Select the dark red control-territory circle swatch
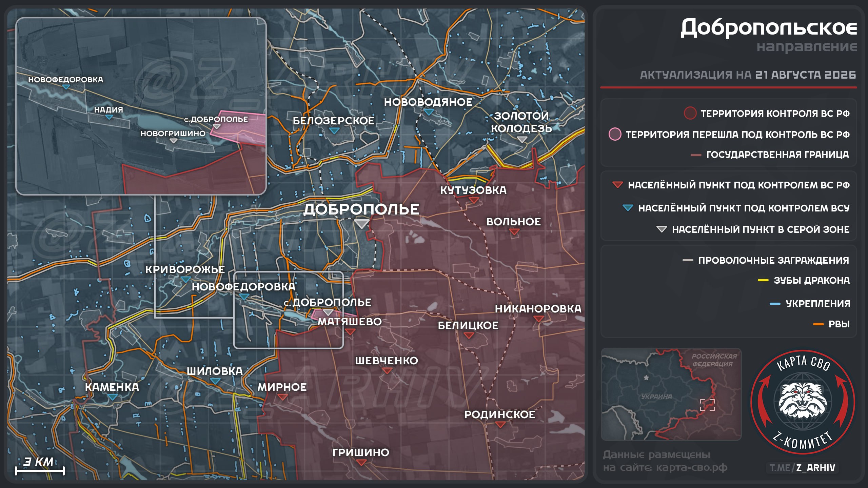 click(x=690, y=113)
